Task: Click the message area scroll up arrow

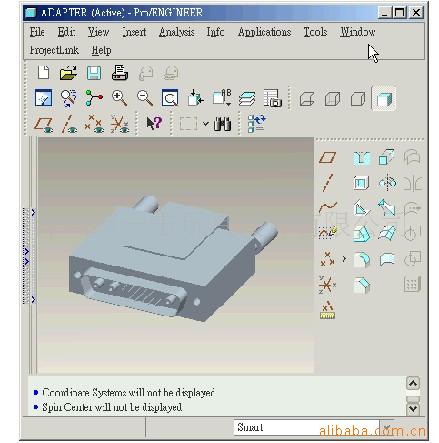Action: [x=413, y=384]
